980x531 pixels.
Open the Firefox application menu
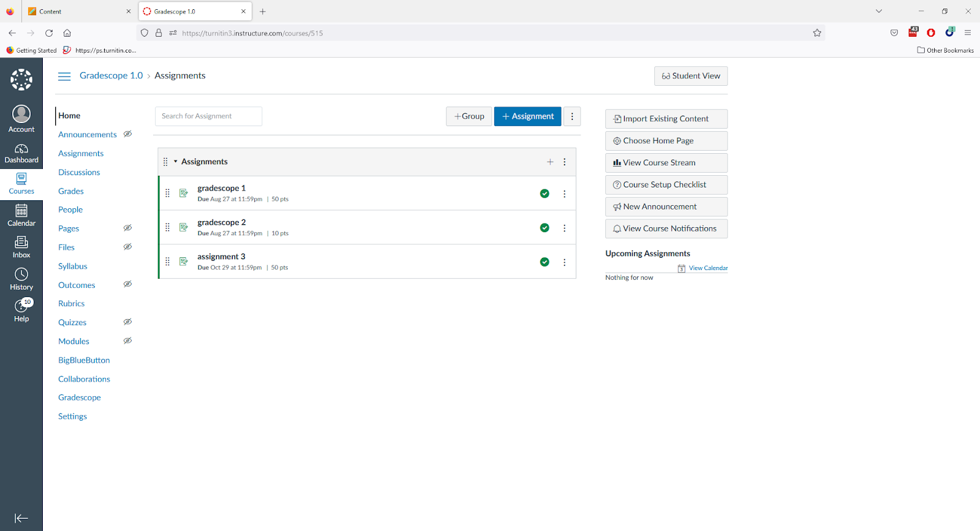click(x=968, y=33)
